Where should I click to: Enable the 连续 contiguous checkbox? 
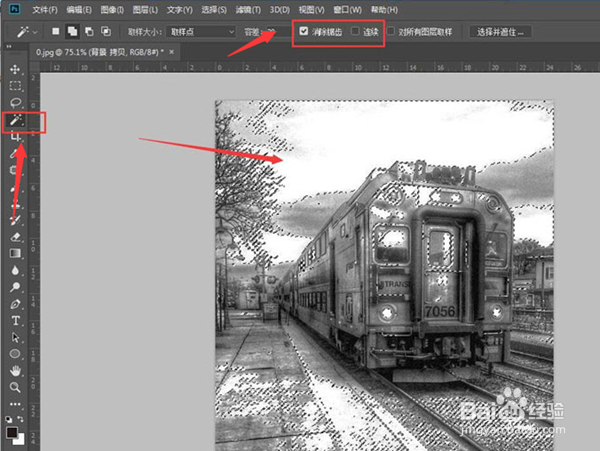tap(355, 31)
